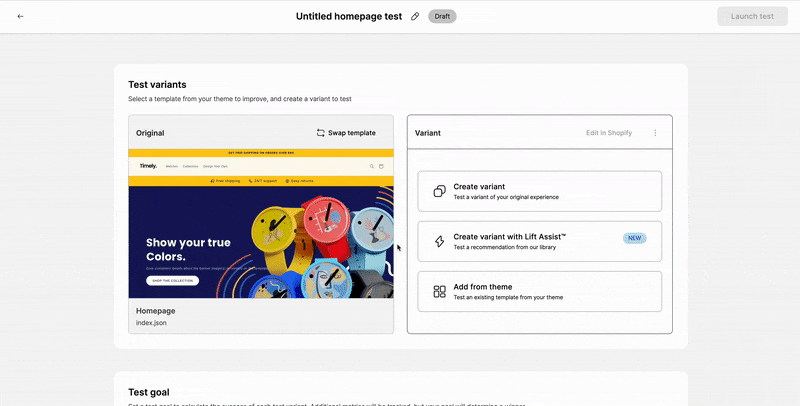
Task: Click the Collection menu item in preview
Action: pyautogui.click(x=189, y=166)
